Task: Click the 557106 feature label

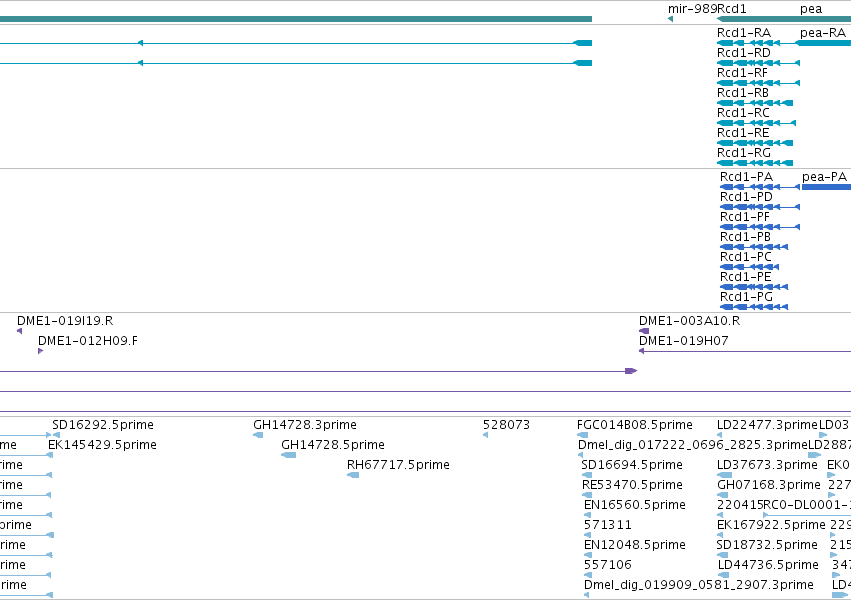Action: [x=608, y=565]
